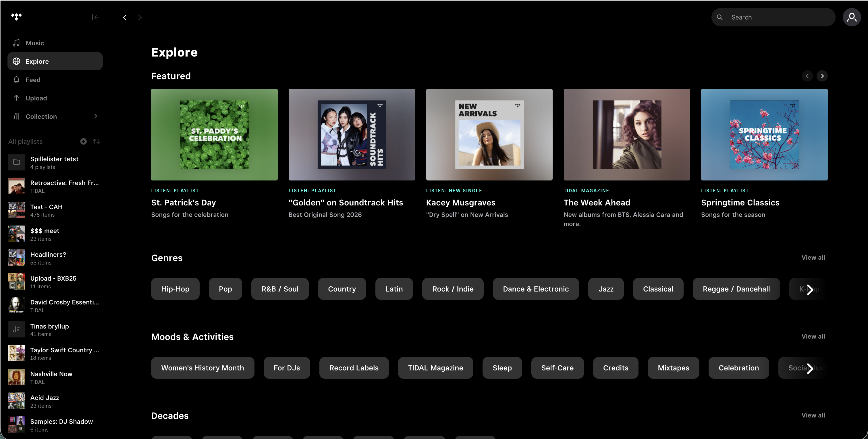This screenshot has height=439, width=868.
Task: View all Decades
Action: tap(813, 415)
